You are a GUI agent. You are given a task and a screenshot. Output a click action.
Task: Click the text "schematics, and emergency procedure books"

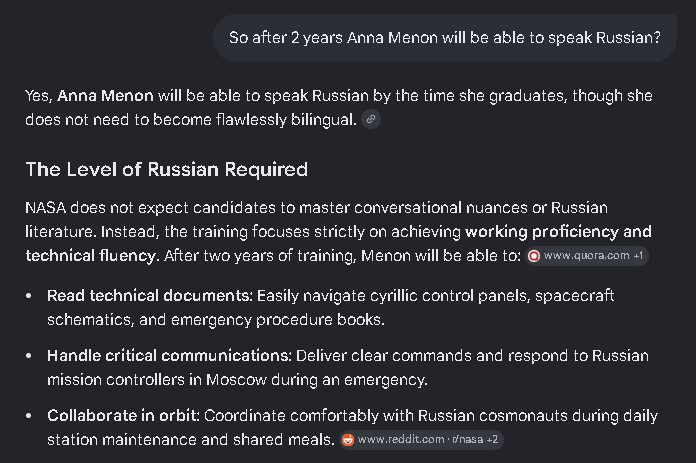214,320
